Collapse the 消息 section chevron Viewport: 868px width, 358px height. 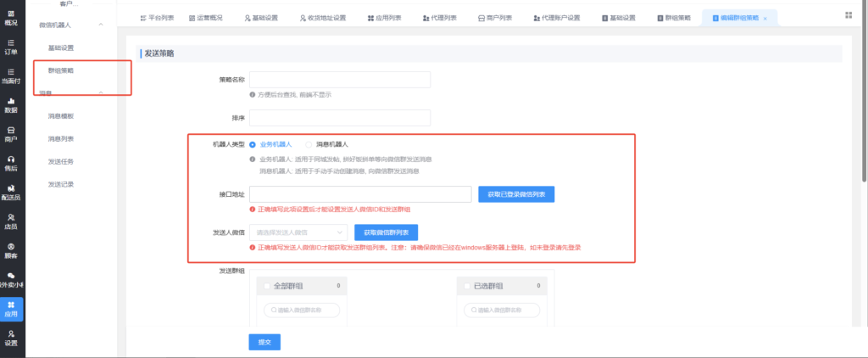[x=101, y=93]
